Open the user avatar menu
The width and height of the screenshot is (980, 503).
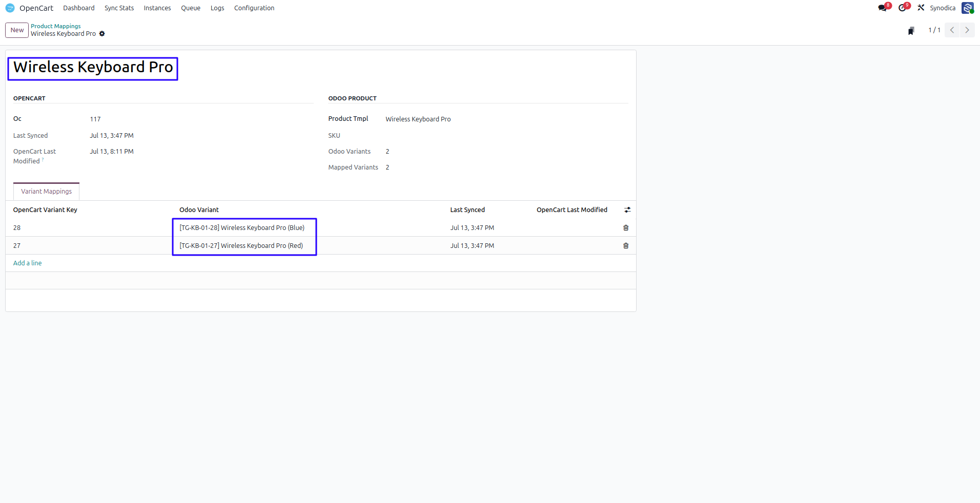967,8
